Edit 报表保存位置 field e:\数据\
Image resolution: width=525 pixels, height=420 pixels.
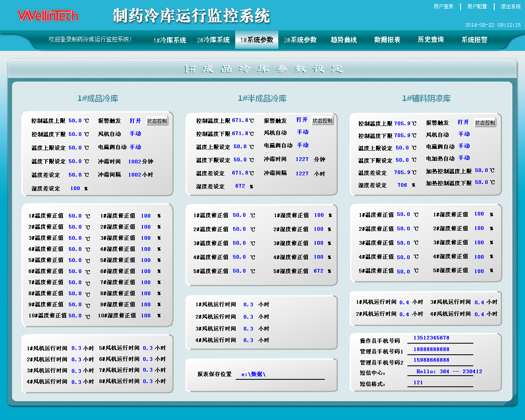point(280,374)
